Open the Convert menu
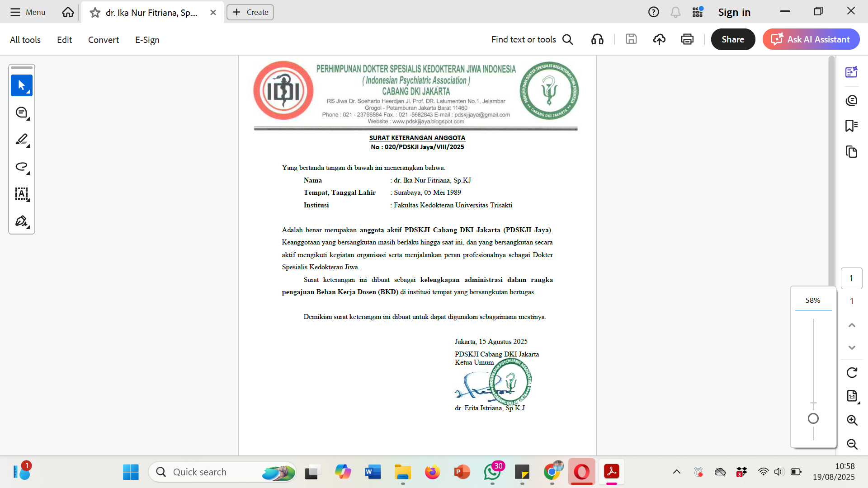Image resolution: width=868 pixels, height=488 pixels. (103, 40)
